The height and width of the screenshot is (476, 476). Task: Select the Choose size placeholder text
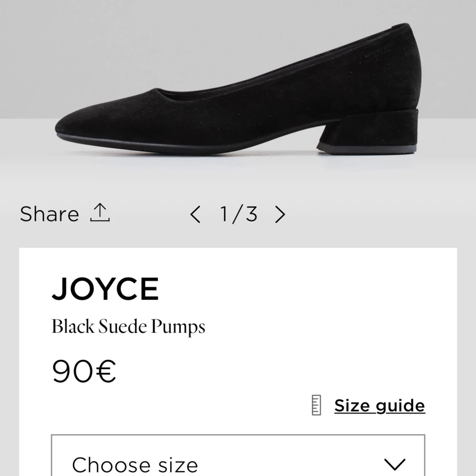[135, 465]
